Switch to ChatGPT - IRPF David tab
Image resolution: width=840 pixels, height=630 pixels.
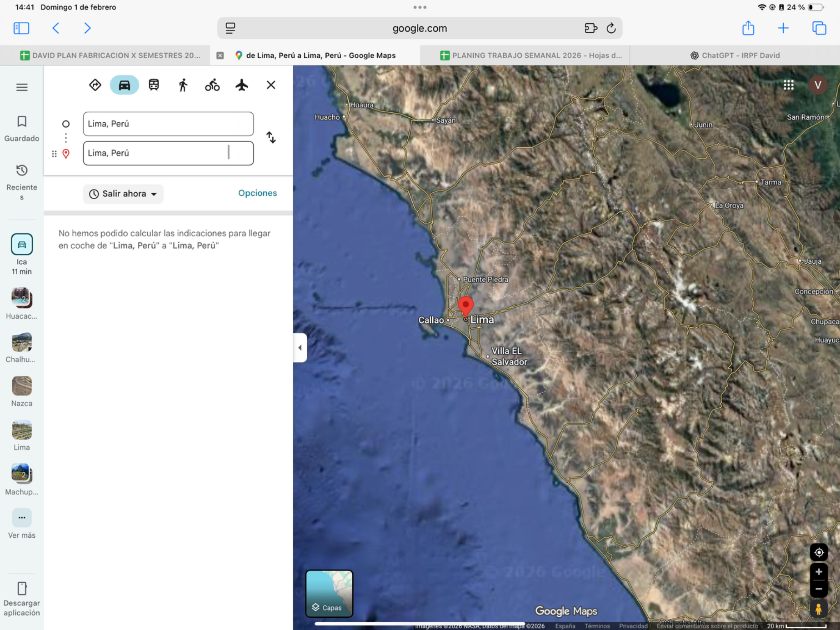(x=735, y=55)
